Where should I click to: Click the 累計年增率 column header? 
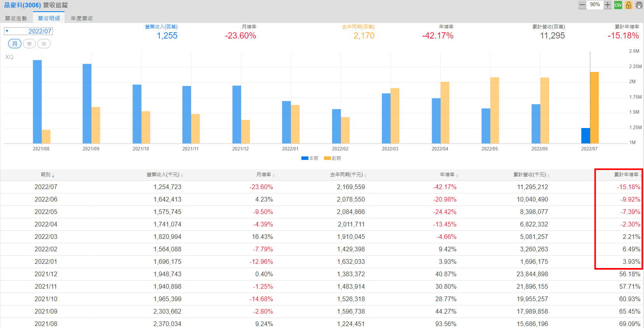pyautogui.click(x=626, y=175)
